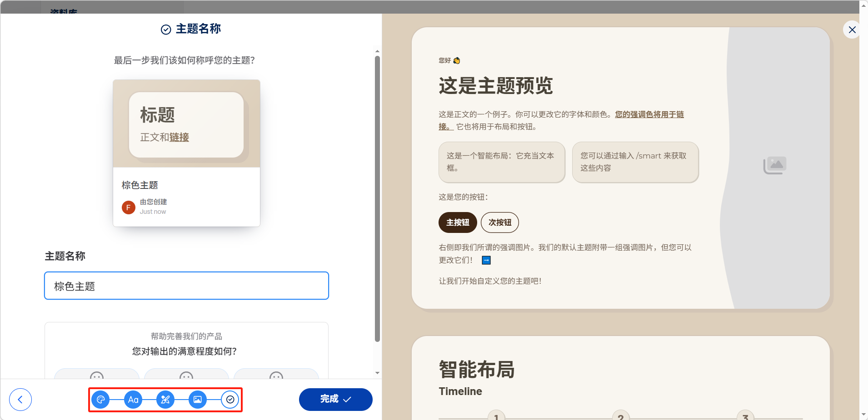Click the 次按钮 outlined button
Viewport: 868px width, 420px height.
tap(499, 222)
